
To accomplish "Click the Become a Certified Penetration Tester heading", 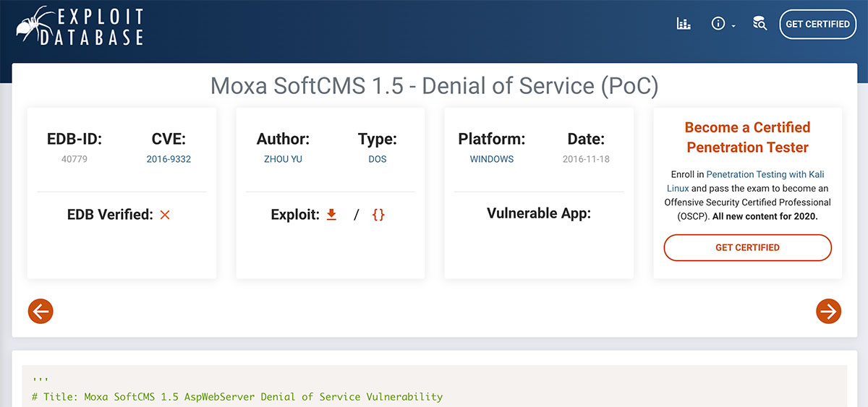I will (747, 137).
